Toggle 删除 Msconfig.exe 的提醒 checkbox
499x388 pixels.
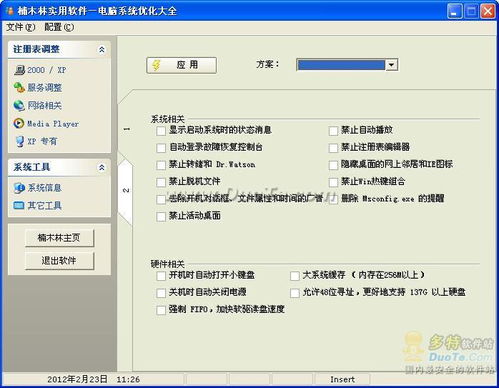333,199
